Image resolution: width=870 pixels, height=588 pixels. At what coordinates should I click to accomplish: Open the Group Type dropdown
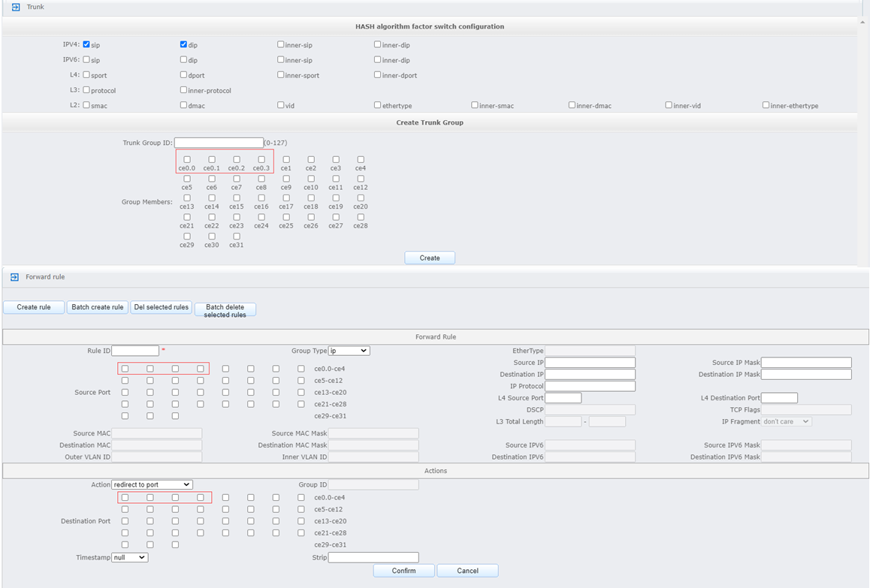pos(349,351)
